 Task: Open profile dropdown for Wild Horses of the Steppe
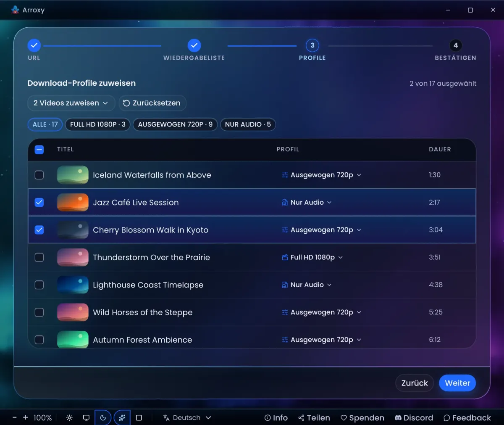tap(321, 312)
